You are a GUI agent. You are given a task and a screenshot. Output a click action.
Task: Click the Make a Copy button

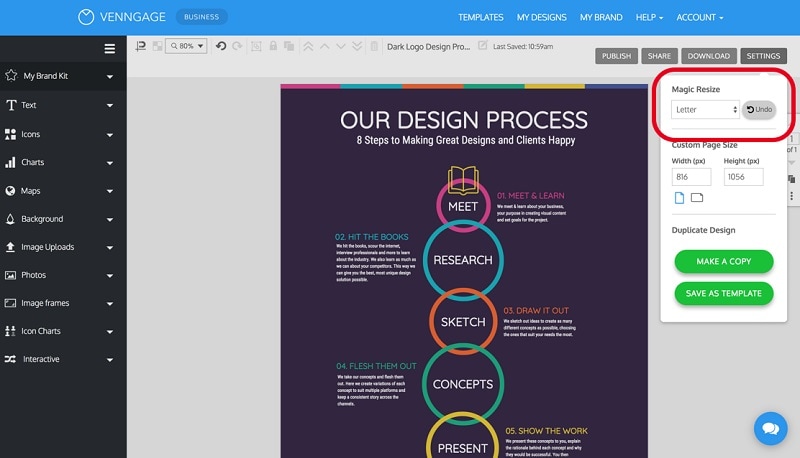coord(723,262)
